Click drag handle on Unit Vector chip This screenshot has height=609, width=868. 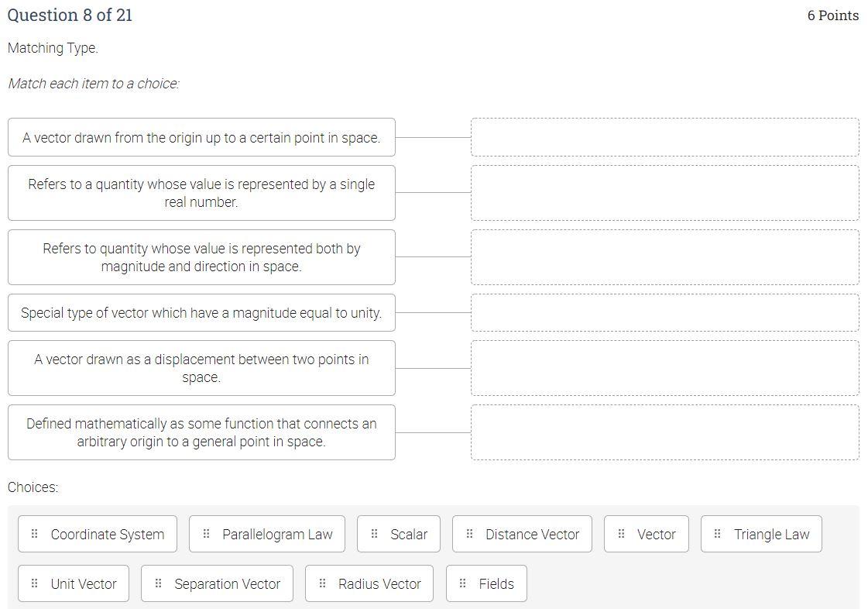[x=34, y=583]
